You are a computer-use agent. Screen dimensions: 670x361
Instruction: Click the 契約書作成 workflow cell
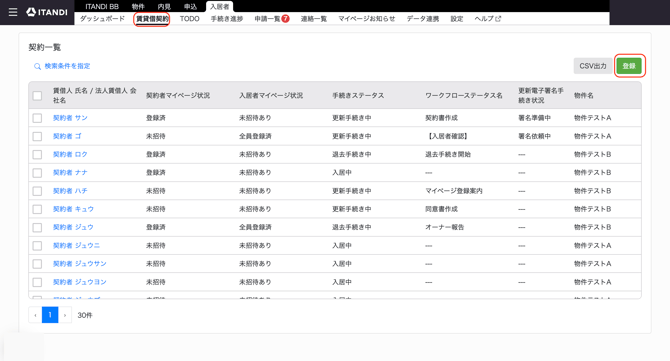click(x=441, y=118)
